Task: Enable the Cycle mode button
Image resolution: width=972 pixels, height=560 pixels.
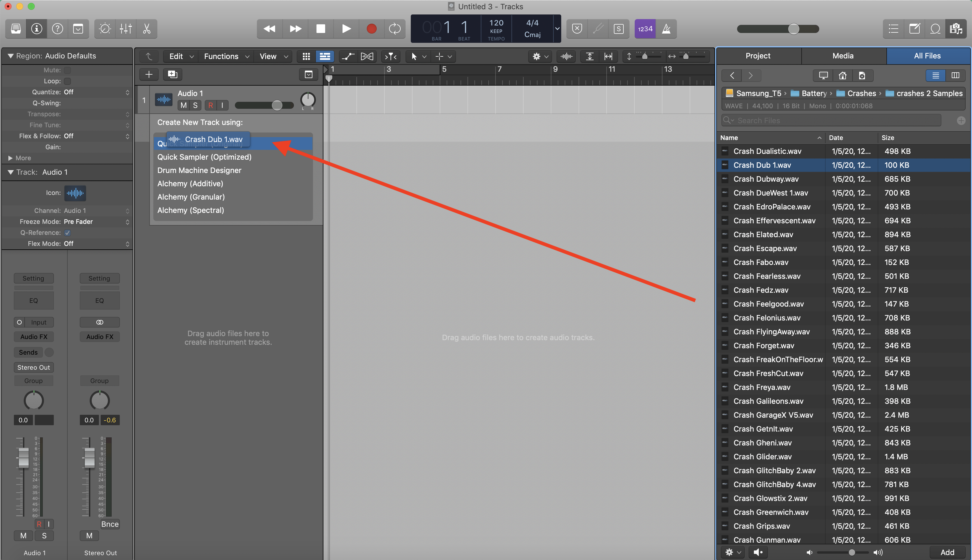Action: (395, 28)
